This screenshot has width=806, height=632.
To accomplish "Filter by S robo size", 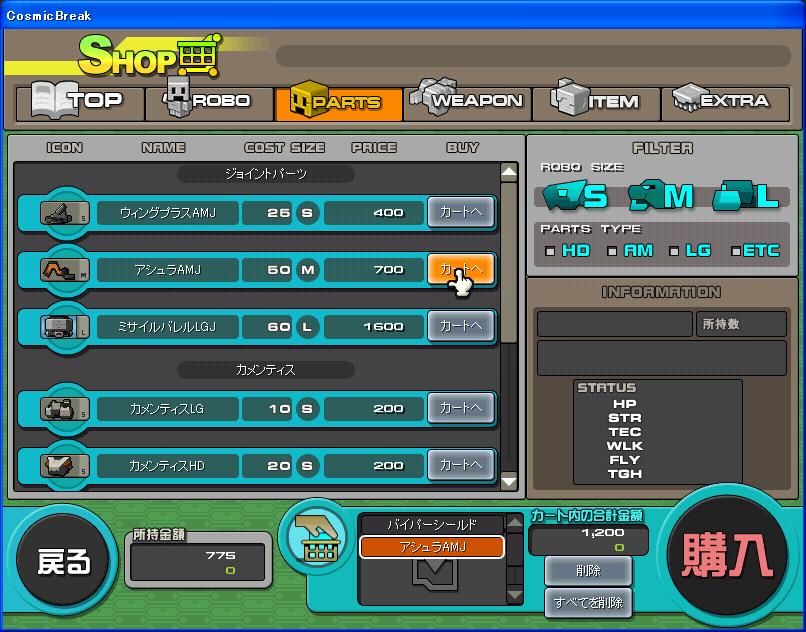I will point(575,196).
